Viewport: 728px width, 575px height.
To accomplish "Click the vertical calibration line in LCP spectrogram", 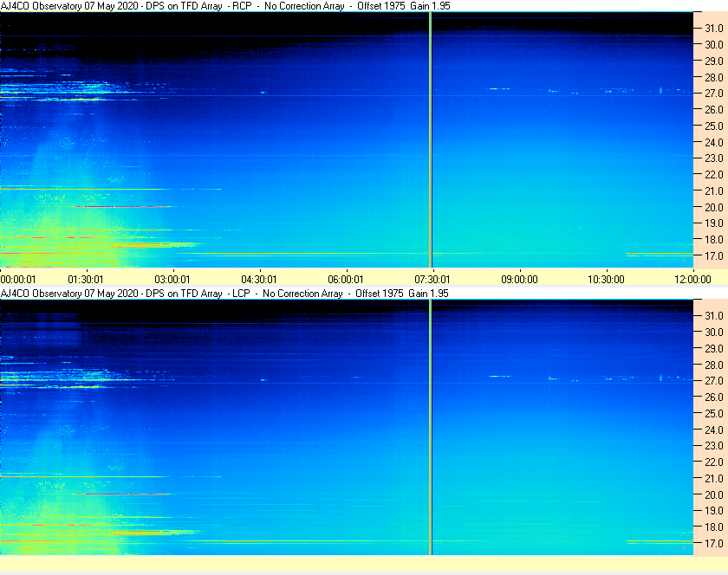I will (431, 427).
